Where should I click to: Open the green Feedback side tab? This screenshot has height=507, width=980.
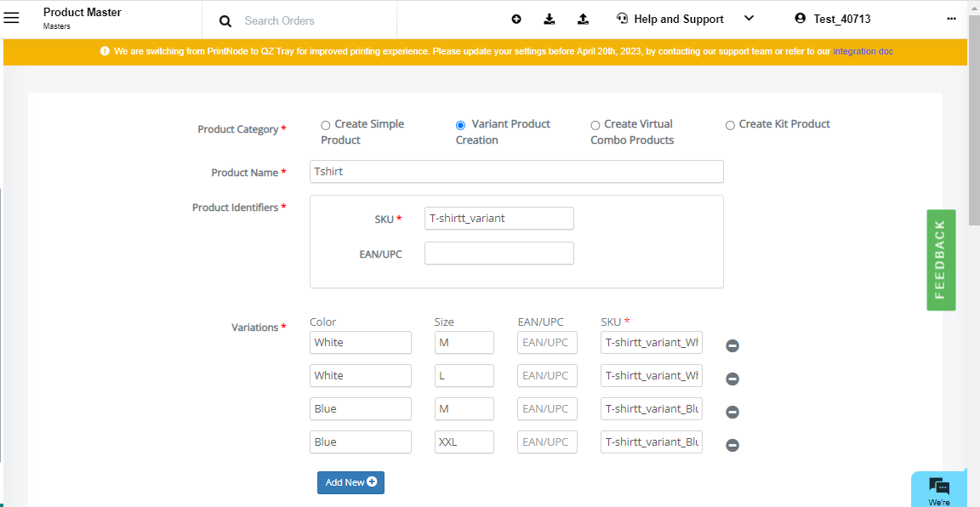click(941, 260)
